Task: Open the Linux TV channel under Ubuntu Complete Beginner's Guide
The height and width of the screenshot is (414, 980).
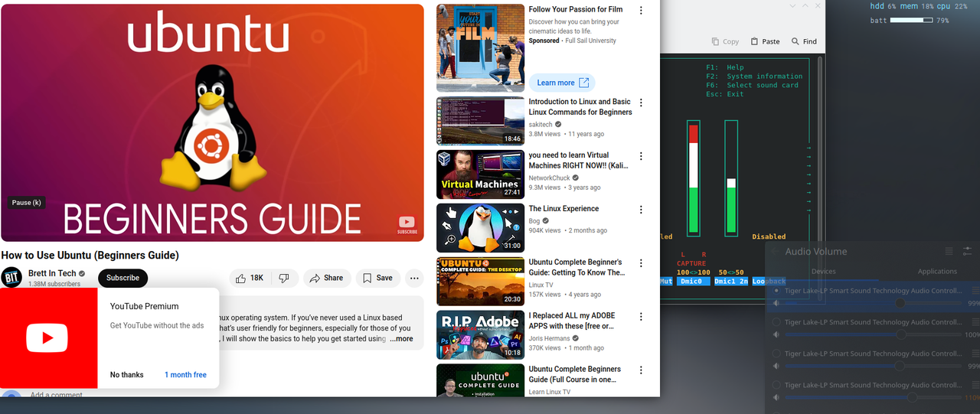Action: click(541, 285)
